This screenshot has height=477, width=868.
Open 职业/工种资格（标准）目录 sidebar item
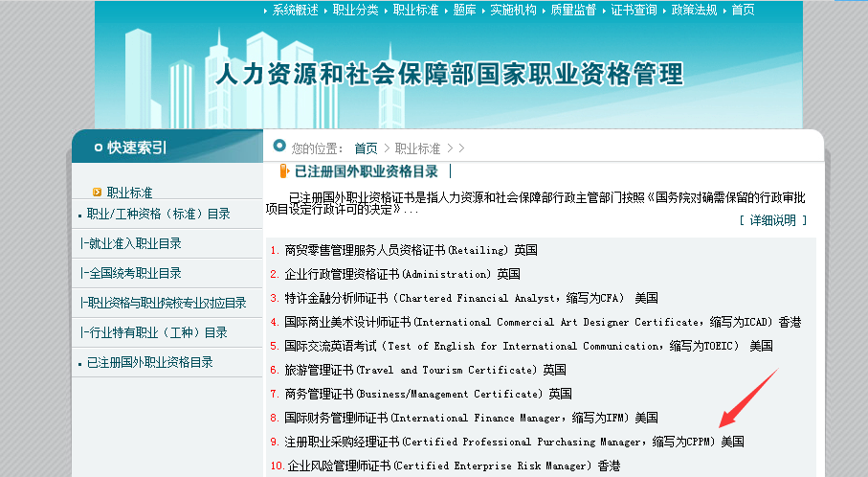coord(158,215)
